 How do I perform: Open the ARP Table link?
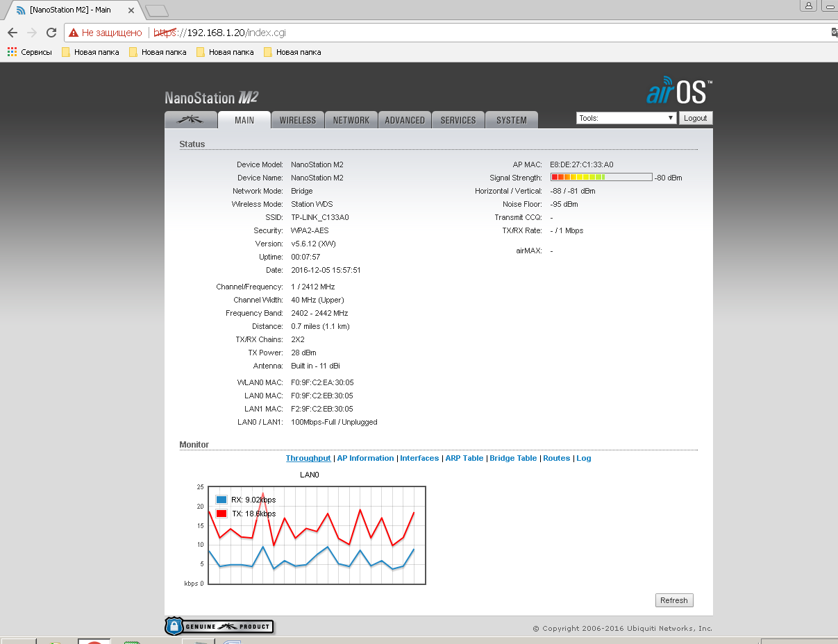(464, 458)
